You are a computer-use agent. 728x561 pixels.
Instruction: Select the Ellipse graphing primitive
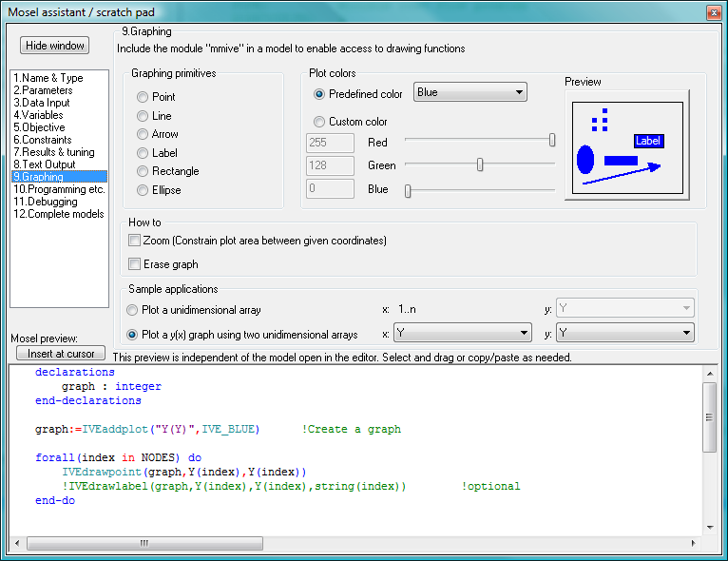pyautogui.click(x=143, y=190)
